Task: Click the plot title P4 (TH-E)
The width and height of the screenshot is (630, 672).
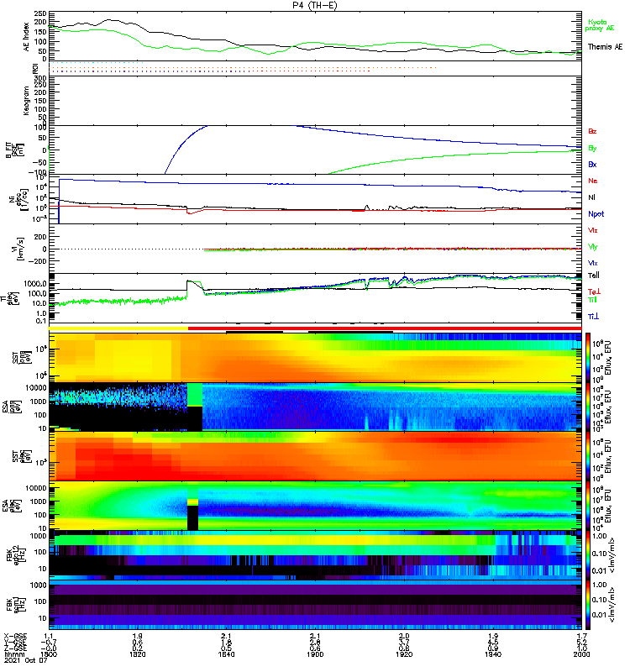Action: tap(315, 5)
